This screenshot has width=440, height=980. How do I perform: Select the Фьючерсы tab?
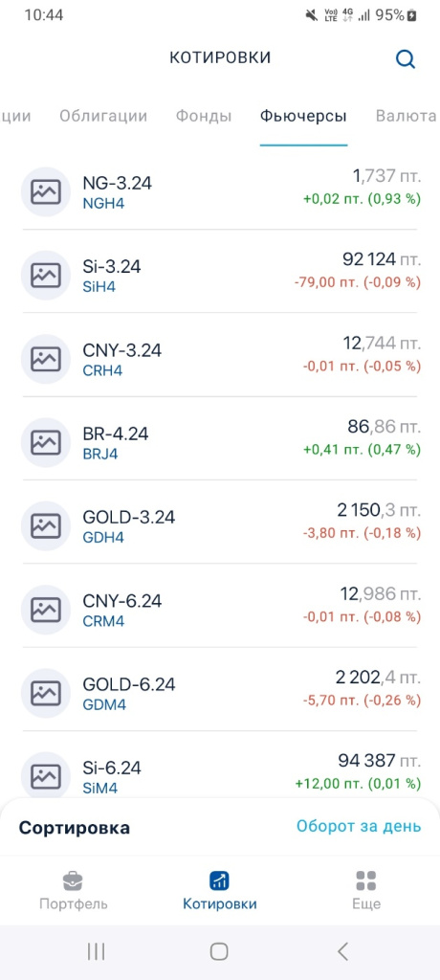304,116
